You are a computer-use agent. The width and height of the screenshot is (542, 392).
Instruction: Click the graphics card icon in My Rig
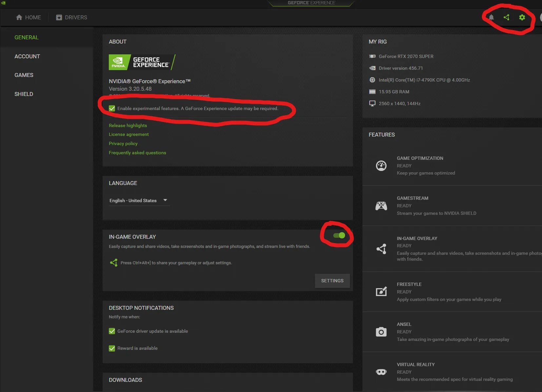pyautogui.click(x=372, y=56)
